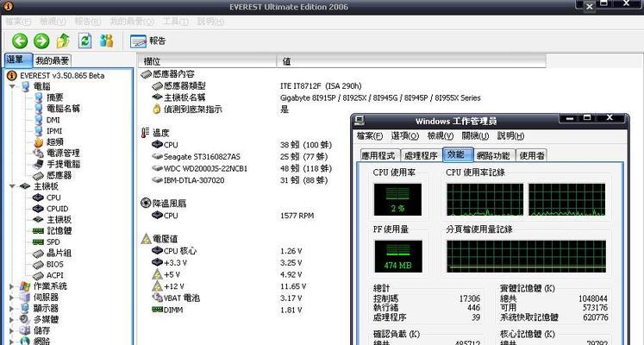Viewport: 644px width, 345px height.
Task: Select 超頻 overclock entry with flame icon
Action: point(49,141)
